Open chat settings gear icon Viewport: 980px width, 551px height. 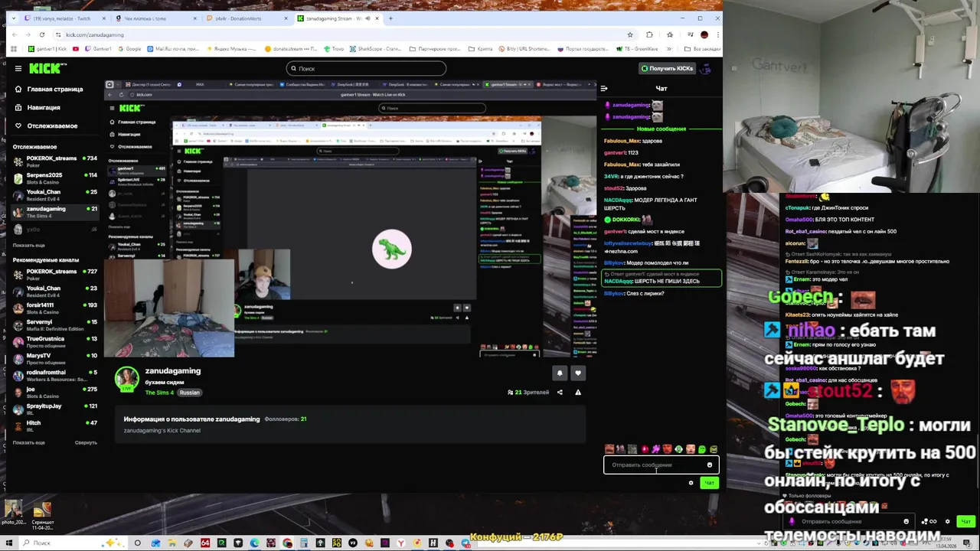coord(691,483)
